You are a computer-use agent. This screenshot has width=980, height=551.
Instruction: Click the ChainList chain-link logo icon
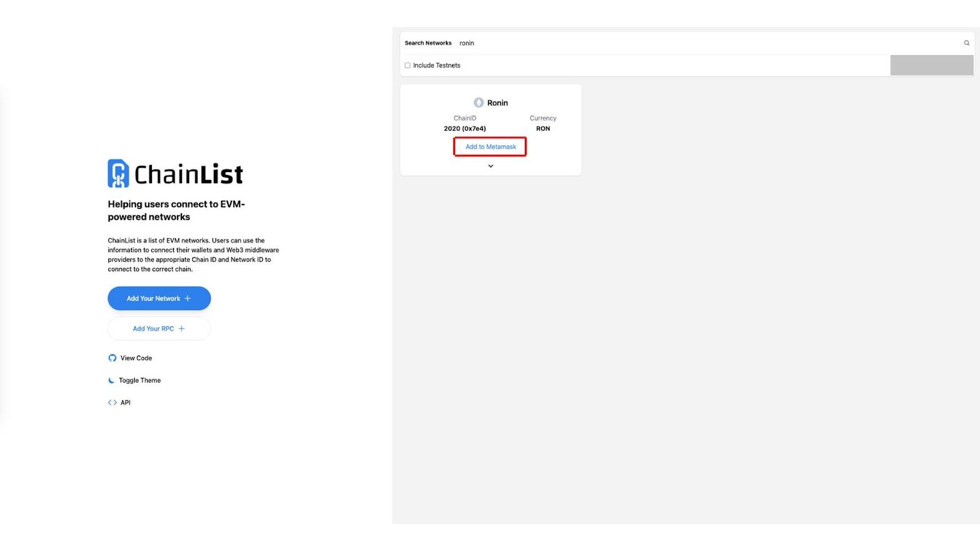(x=118, y=173)
